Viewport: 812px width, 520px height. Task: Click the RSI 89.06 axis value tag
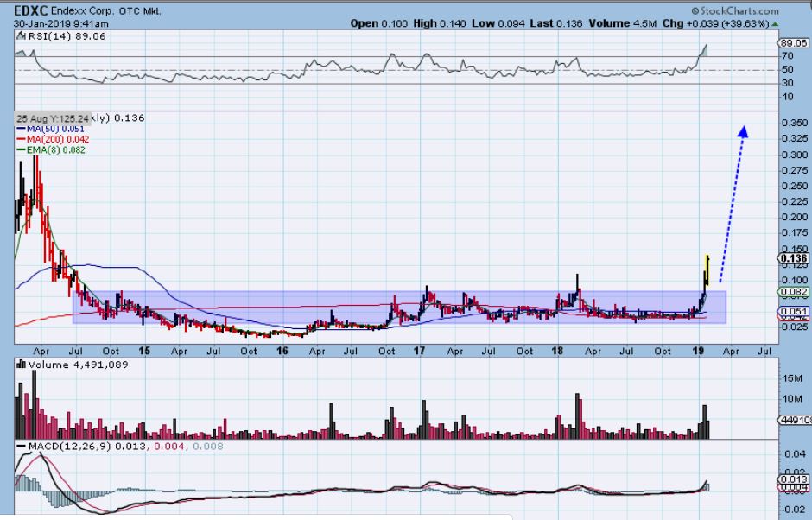pyautogui.click(x=794, y=43)
